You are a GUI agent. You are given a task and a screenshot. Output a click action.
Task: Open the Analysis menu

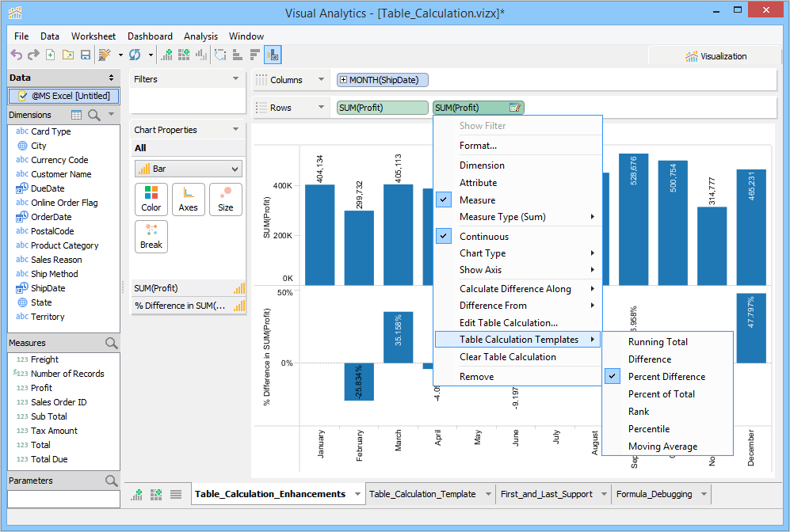pos(200,36)
